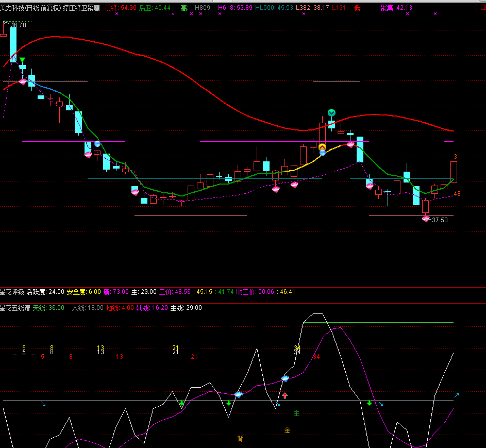
Task: Click the green down-triangle marker near the 46.70 high
Action: pos(22,60)
